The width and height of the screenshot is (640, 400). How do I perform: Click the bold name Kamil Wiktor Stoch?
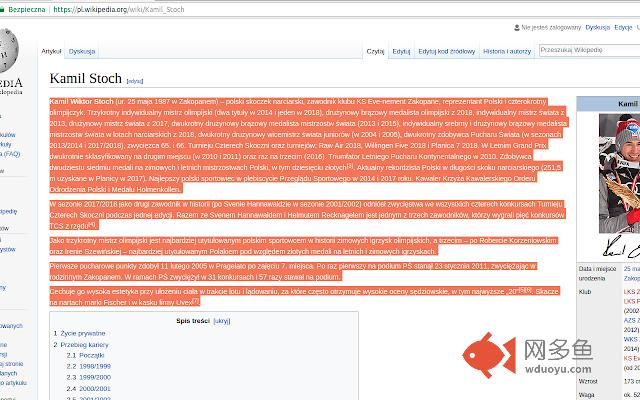(x=81, y=102)
